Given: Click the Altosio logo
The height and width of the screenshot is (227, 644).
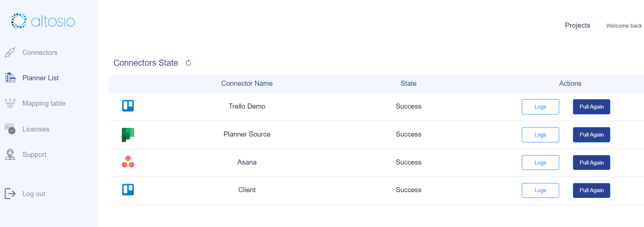Looking at the screenshot, I should point(43,21).
